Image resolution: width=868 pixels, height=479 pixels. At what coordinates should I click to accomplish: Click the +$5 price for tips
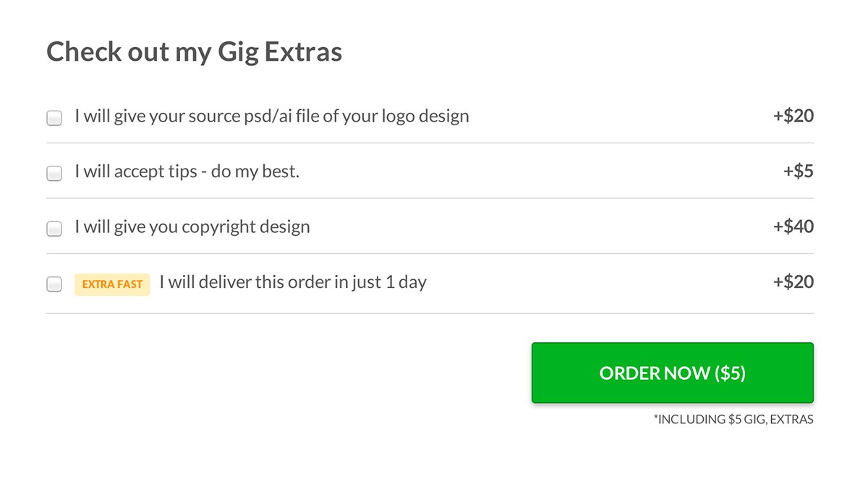click(798, 171)
